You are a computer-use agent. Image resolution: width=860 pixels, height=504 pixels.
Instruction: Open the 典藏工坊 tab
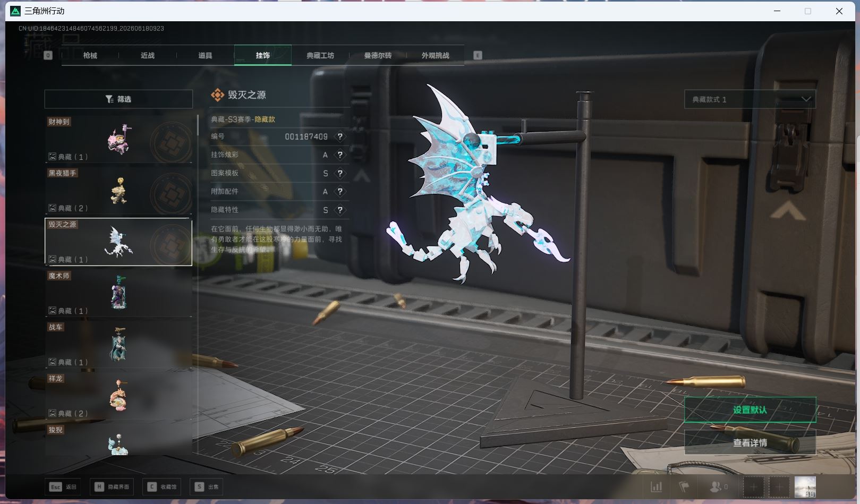click(320, 55)
